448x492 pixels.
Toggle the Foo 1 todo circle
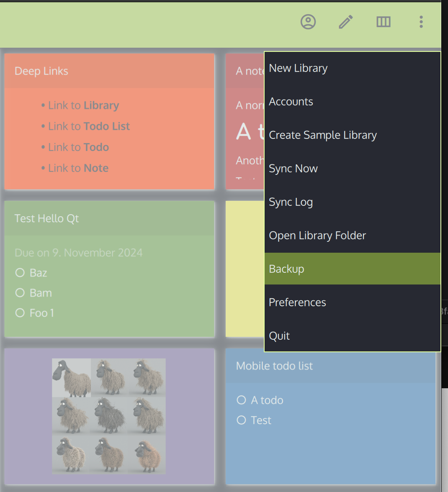coord(20,313)
